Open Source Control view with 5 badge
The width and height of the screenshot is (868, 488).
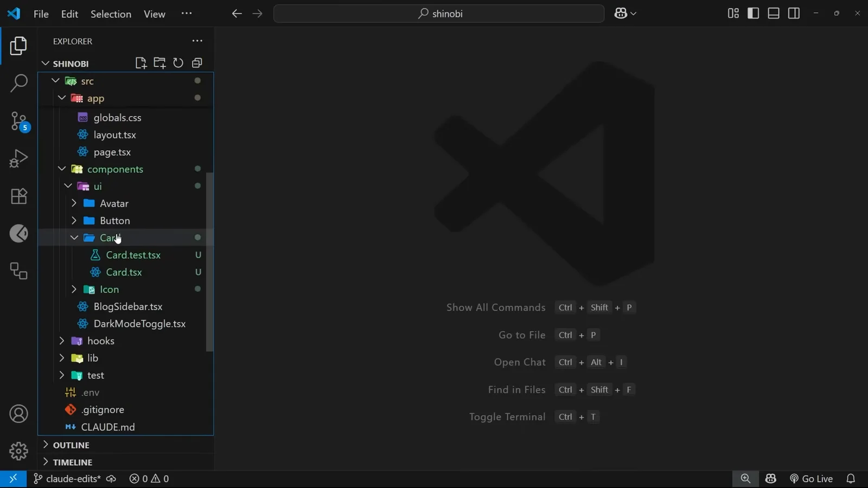[x=20, y=121]
